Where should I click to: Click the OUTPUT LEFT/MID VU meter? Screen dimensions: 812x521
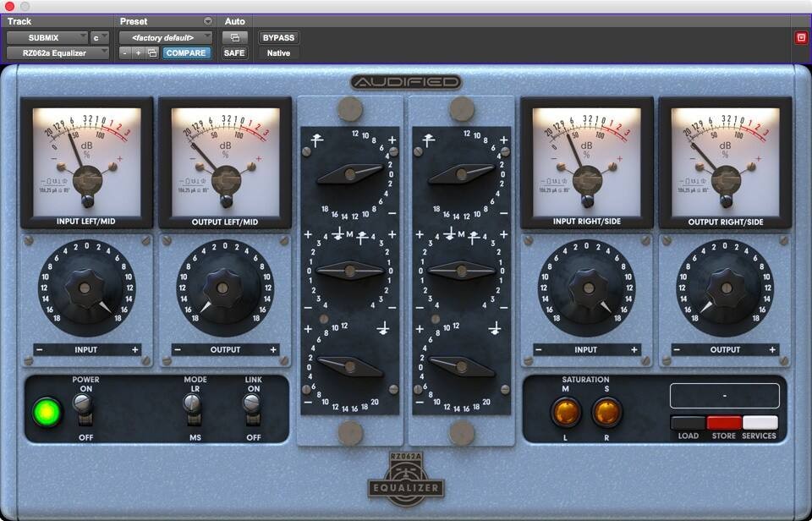click(225, 162)
